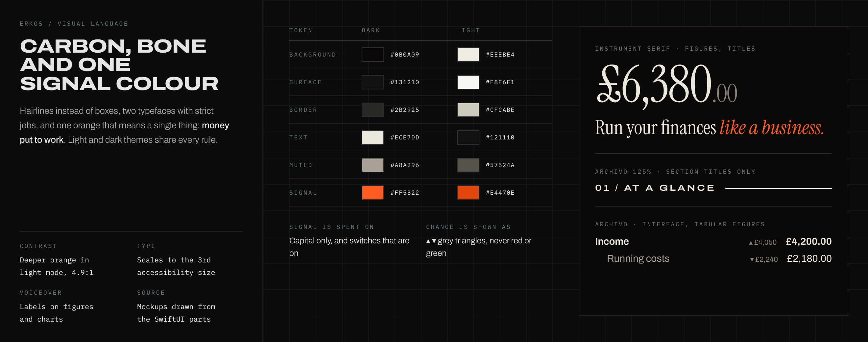Click the TYPE label
Screen dimensions: 868x342
point(146,246)
